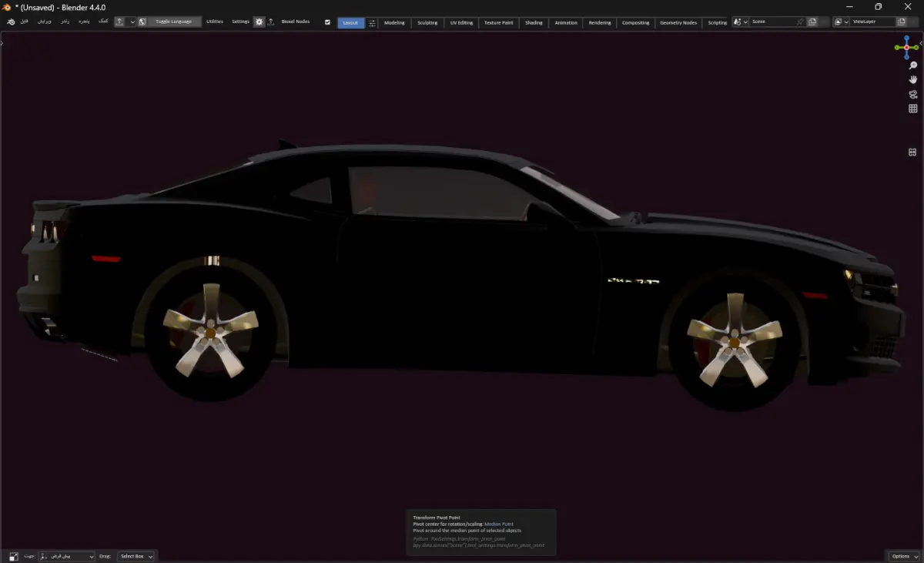Viewport: 924px width, 563px height.
Task: Click the Toggle Language button
Action: (174, 22)
